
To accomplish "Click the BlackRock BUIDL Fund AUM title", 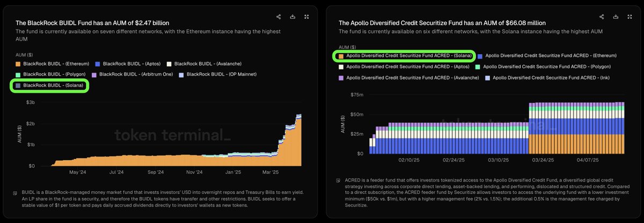I will point(92,23).
